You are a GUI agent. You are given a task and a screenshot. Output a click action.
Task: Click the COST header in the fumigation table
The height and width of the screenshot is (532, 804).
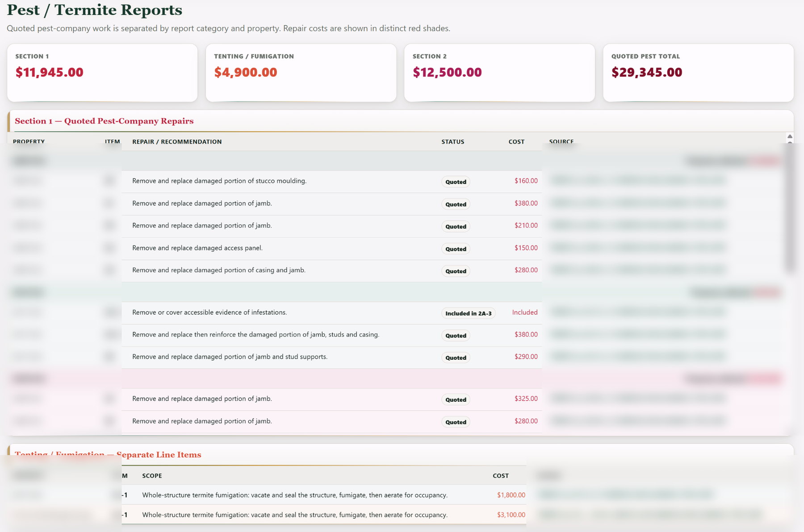click(501, 476)
